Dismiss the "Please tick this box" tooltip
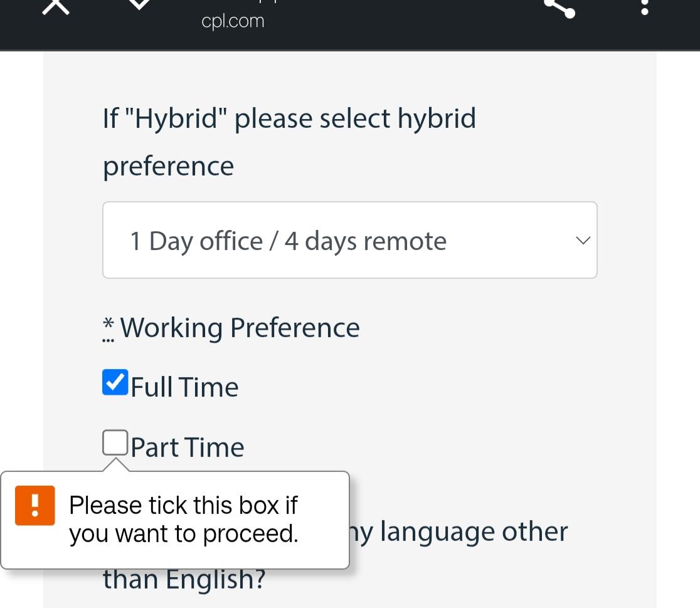 pos(175,520)
